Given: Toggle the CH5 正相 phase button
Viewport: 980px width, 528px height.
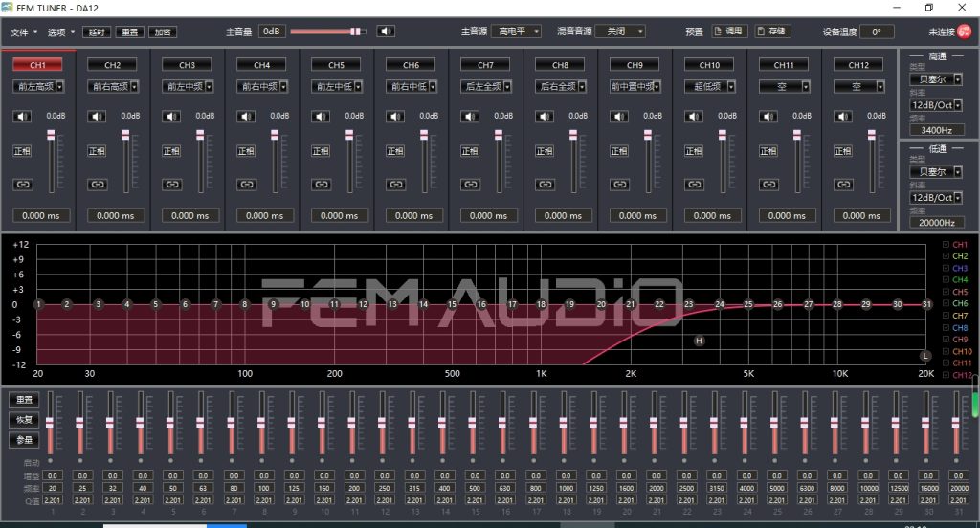Looking at the screenshot, I should pyautogui.click(x=321, y=151).
